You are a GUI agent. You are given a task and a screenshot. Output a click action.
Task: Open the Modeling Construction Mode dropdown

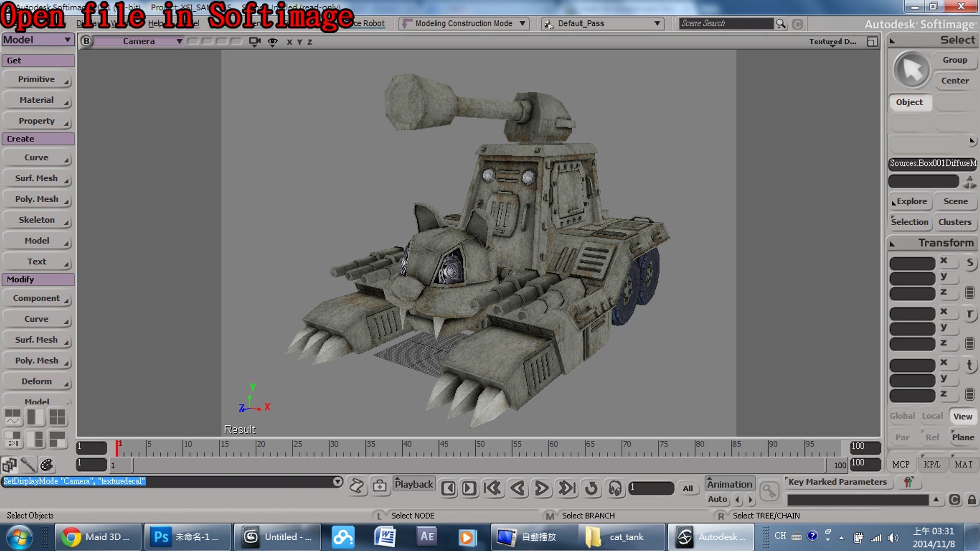click(463, 23)
